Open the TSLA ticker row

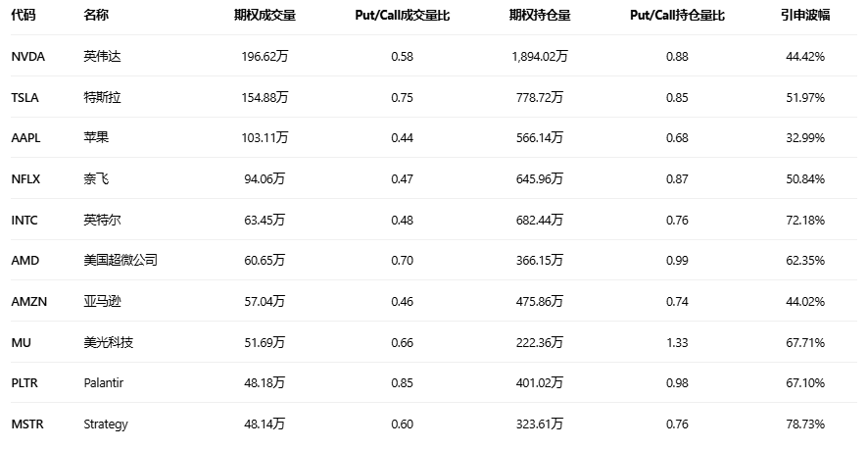[25, 98]
